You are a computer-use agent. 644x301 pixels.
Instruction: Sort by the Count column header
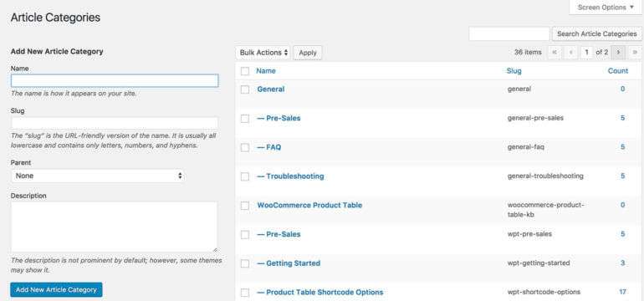(618, 71)
